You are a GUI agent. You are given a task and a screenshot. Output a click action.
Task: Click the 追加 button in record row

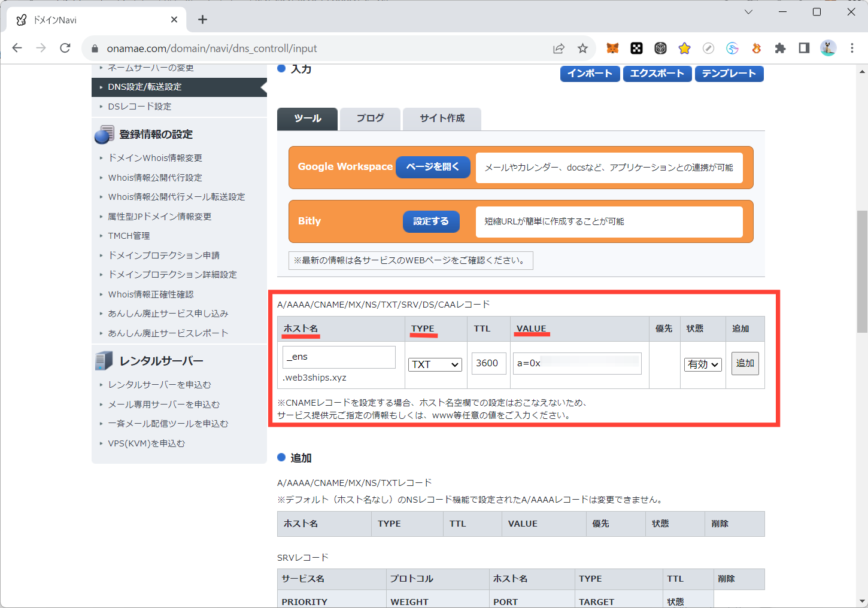tap(745, 363)
